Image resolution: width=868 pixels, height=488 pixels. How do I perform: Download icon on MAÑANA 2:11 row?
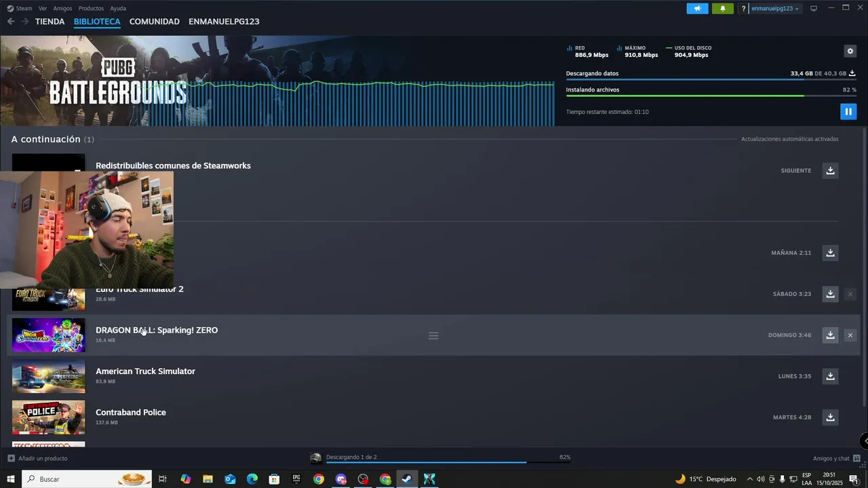coord(830,252)
